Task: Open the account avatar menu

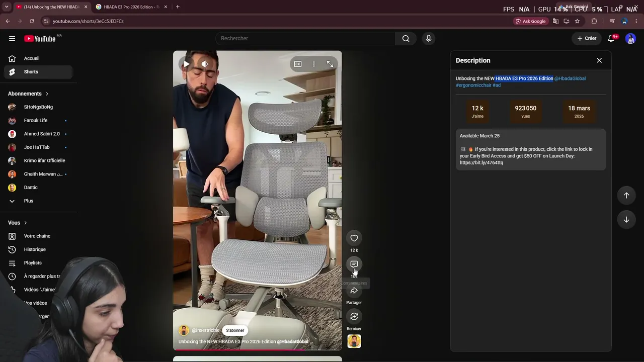Action: pos(630,39)
